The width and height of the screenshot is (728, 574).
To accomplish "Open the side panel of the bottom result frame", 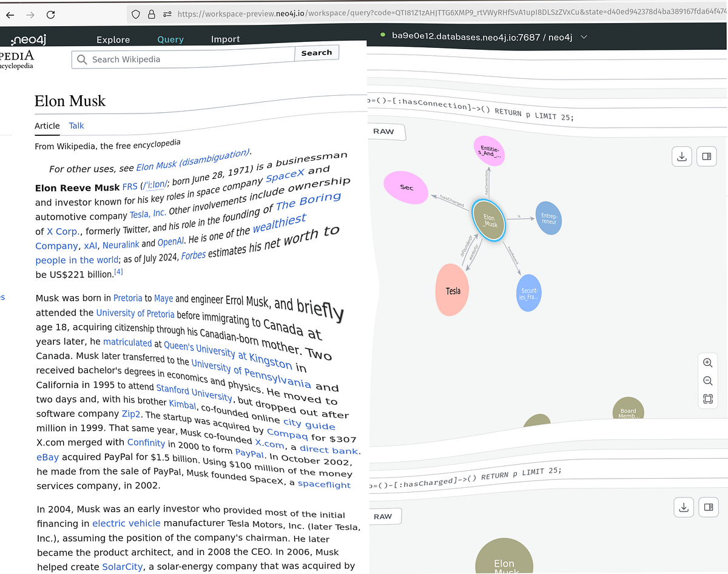I will (x=708, y=507).
